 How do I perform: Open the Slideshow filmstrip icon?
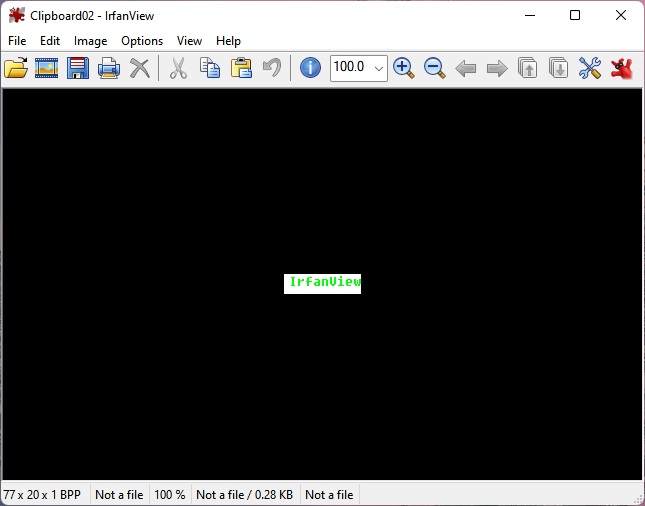coord(46,68)
